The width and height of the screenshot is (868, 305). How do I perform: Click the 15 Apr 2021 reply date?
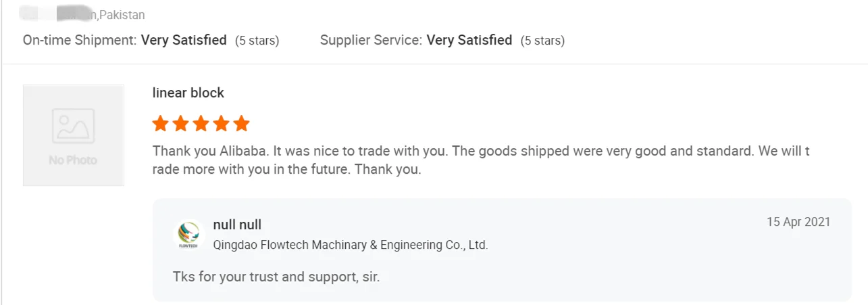(x=798, y=222)
